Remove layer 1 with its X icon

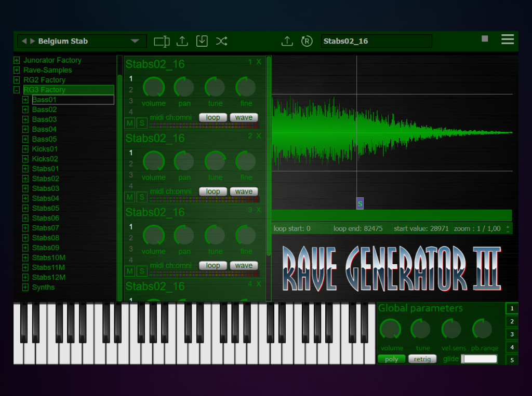tap(259, 62)
